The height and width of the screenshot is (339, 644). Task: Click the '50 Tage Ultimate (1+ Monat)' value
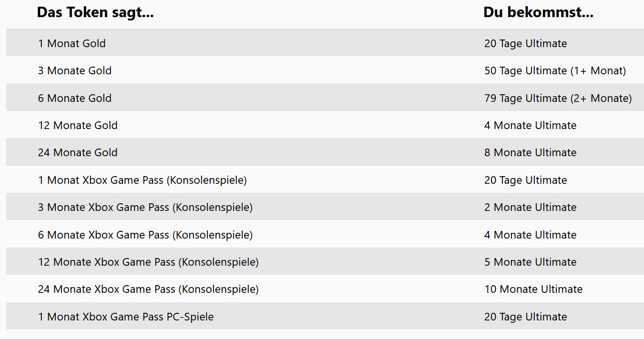pos(555,70)
